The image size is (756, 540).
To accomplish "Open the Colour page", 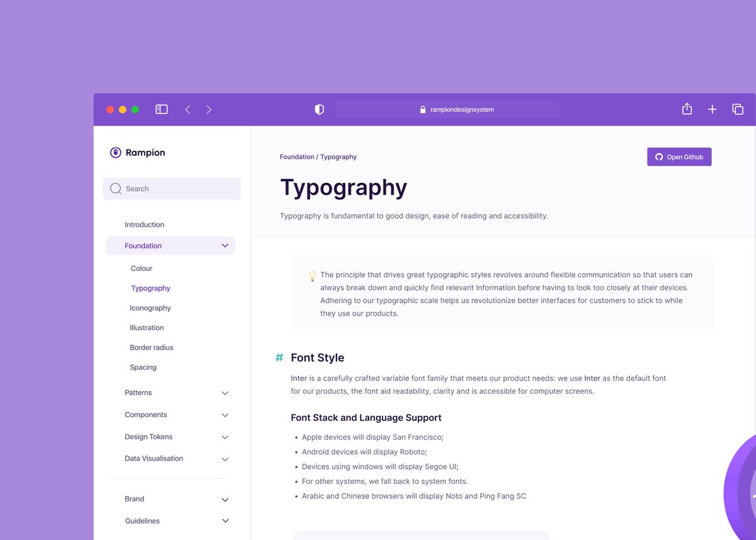I will click(142, 268).
